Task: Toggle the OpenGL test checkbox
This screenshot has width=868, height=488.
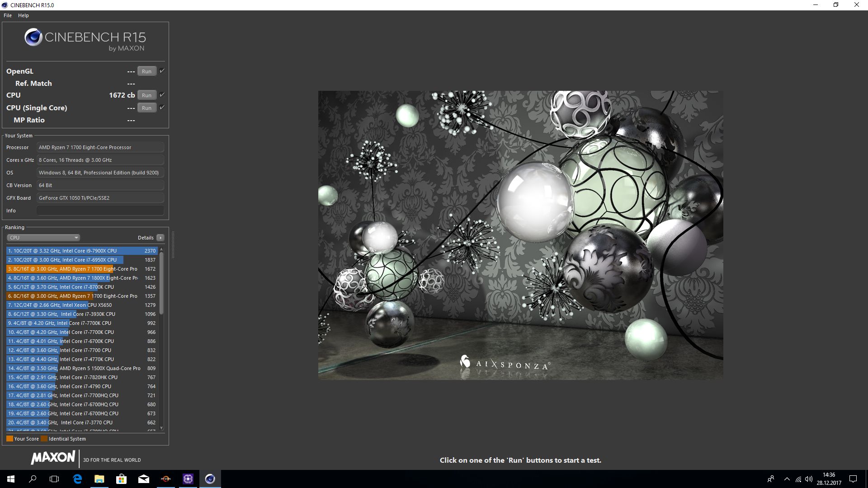Action: pyautogui.click(x=162, y=71)
